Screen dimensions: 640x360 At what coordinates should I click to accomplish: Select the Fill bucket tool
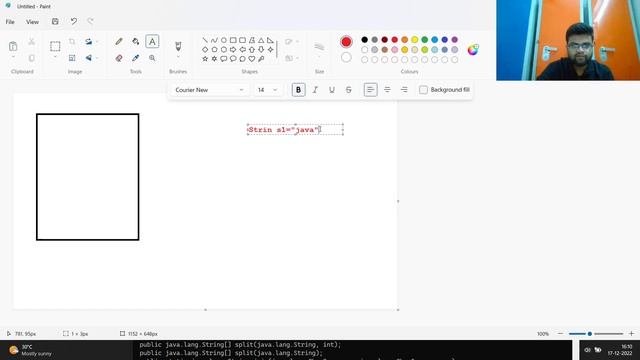tap(136, 41)
